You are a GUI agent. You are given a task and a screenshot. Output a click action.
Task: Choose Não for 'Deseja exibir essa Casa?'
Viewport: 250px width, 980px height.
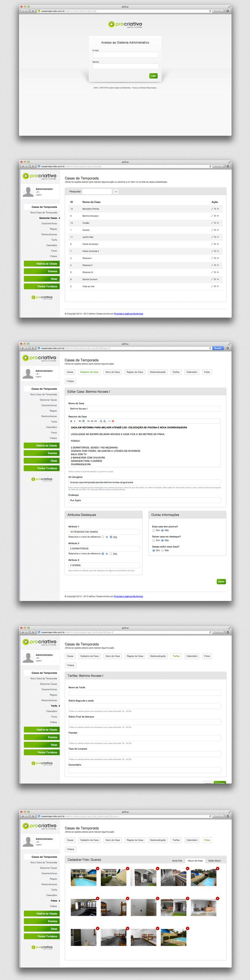[x=162, y=550]
